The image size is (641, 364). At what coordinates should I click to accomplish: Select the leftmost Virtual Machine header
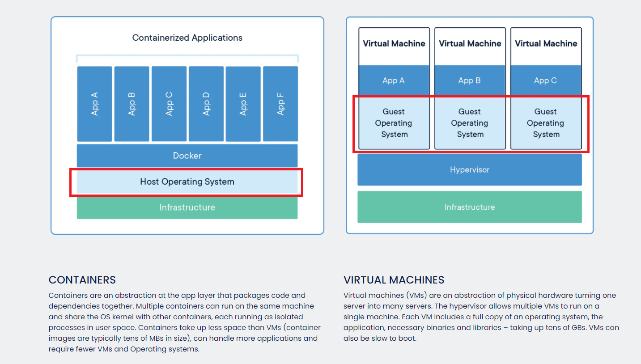[x=394, y=43]
